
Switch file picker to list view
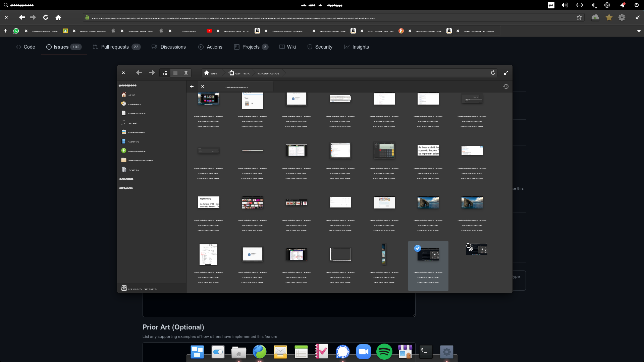coord(175,73)
